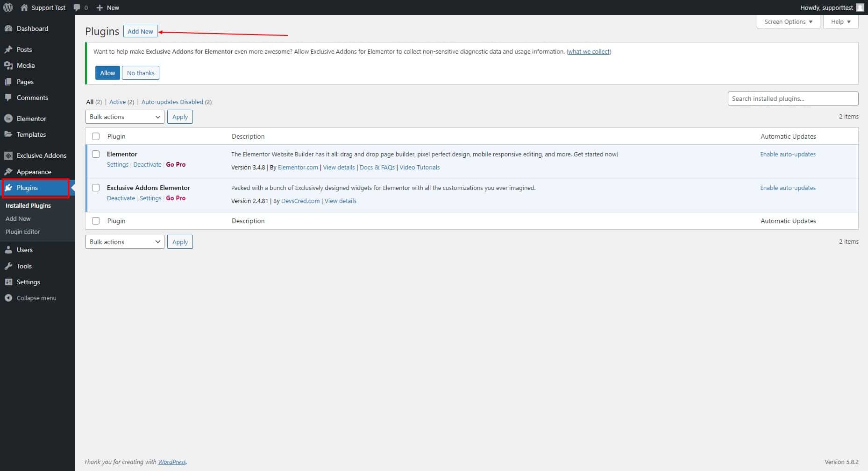
Task: Click the Comments speech bubble sidebar icon
Action: coord(8,98)
